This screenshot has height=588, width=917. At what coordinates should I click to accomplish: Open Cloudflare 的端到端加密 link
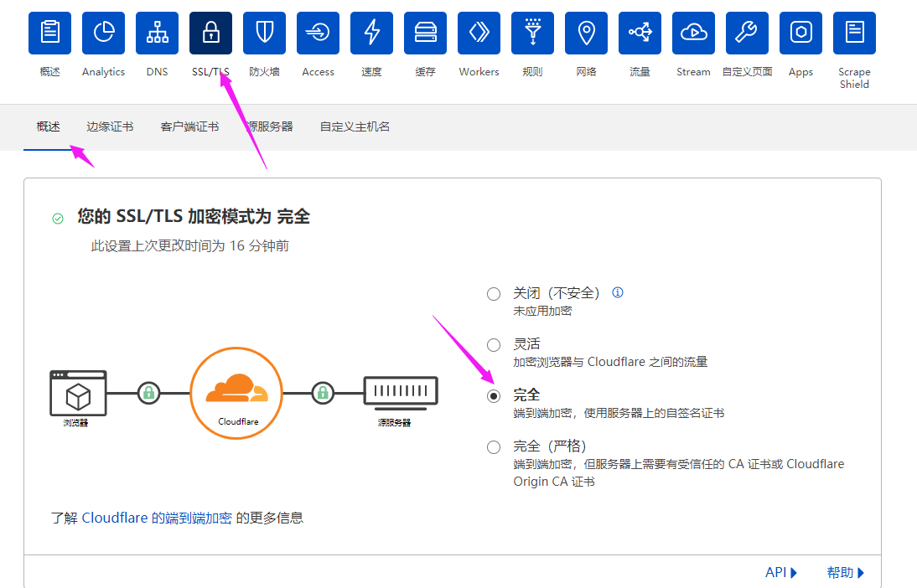(157, 518)
